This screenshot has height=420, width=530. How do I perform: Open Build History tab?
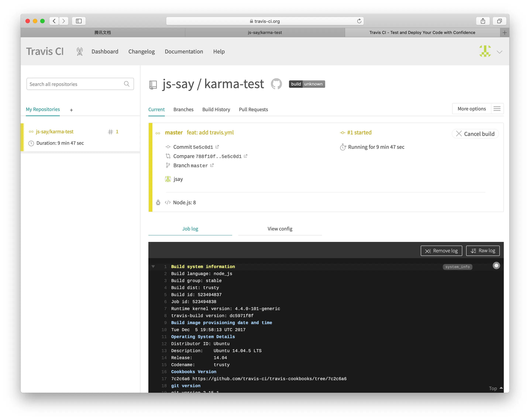coord(216,110)
